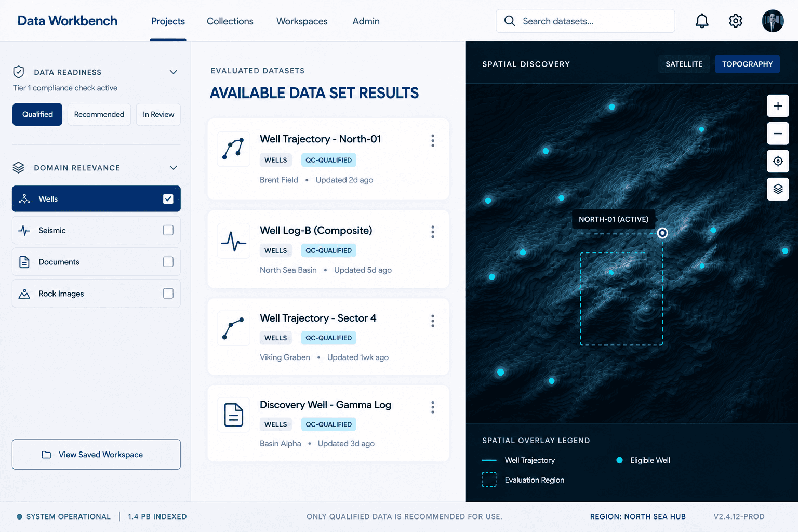Viewport: 798px width, 532px height.
Task: Select the NORTH-01 active well marker
Action: click(662, 233)
